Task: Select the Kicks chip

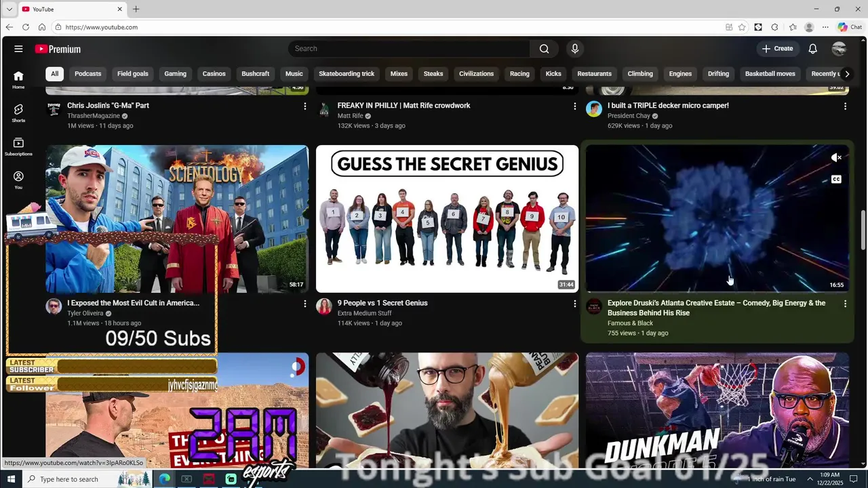Action: 553,74
